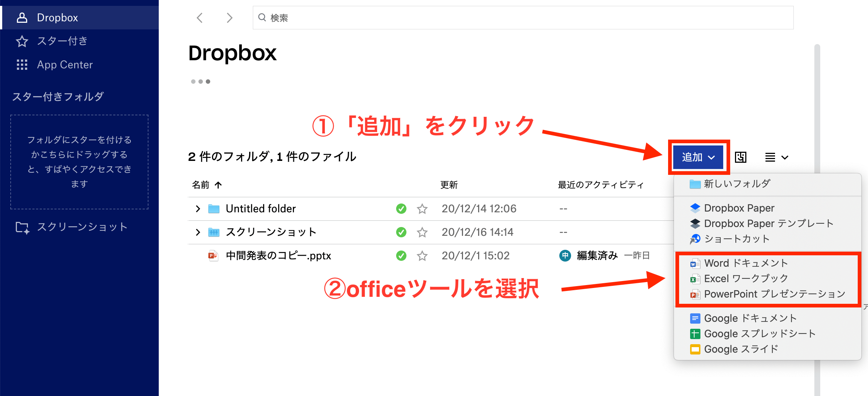The width and height of the screenshot is (868, 396).
Task: Star the スクリーンショット folder
Action: (422, 232)
